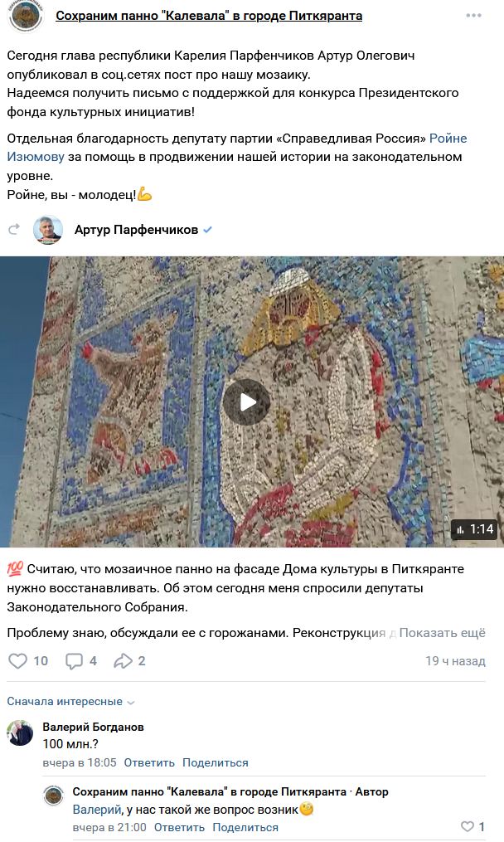Screen dimensions: 504x842
Task: Open Артур Парфенчиков's profile picture
Action: (48, 230)
